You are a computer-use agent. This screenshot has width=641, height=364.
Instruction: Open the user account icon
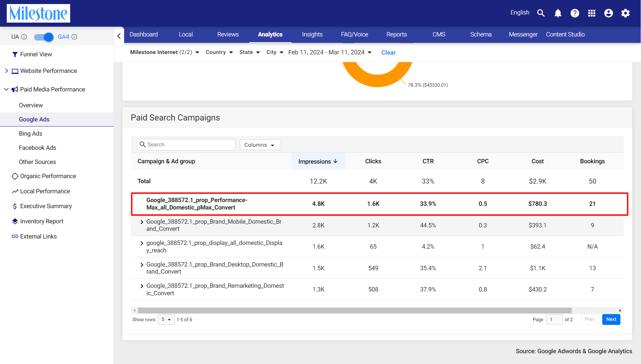click(609, 13)
